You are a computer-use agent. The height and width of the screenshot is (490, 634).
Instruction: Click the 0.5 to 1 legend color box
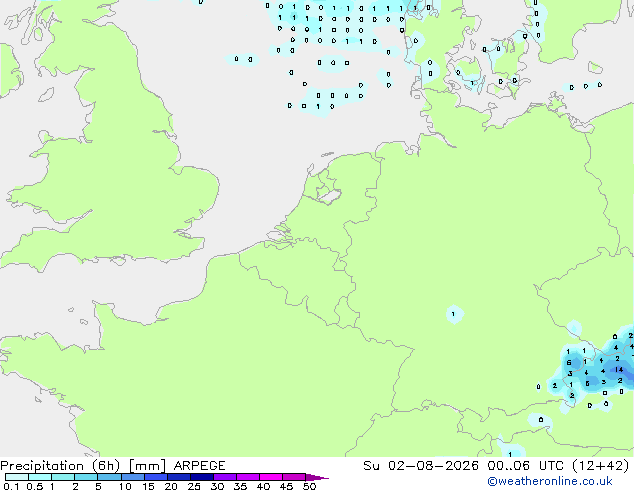point(40,477)
